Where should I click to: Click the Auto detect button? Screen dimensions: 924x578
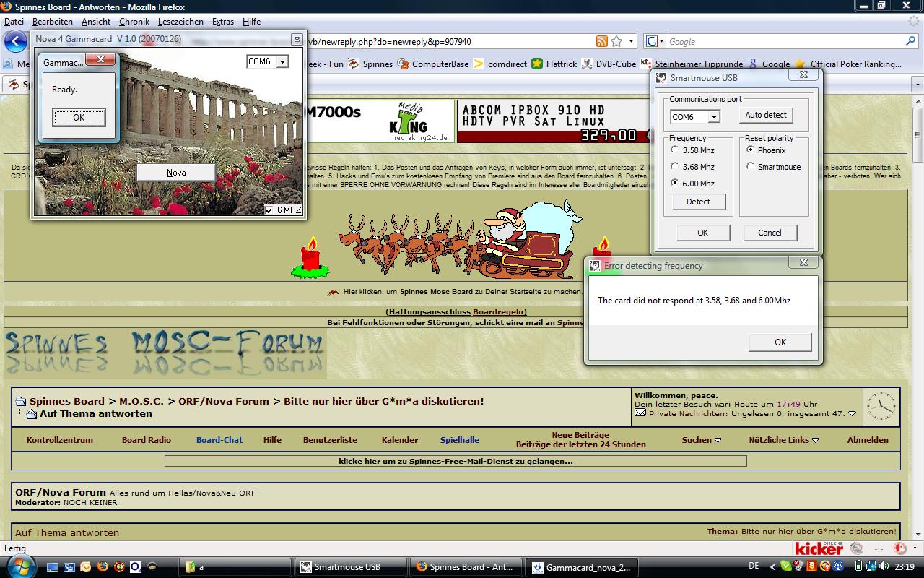(765, 115)
